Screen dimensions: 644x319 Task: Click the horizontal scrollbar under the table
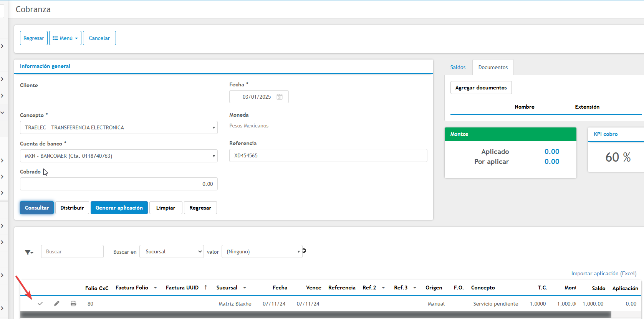316,315
